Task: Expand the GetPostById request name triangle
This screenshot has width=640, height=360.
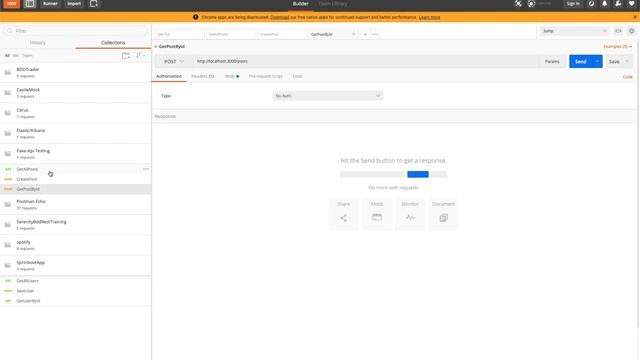Action: (156, 47)
